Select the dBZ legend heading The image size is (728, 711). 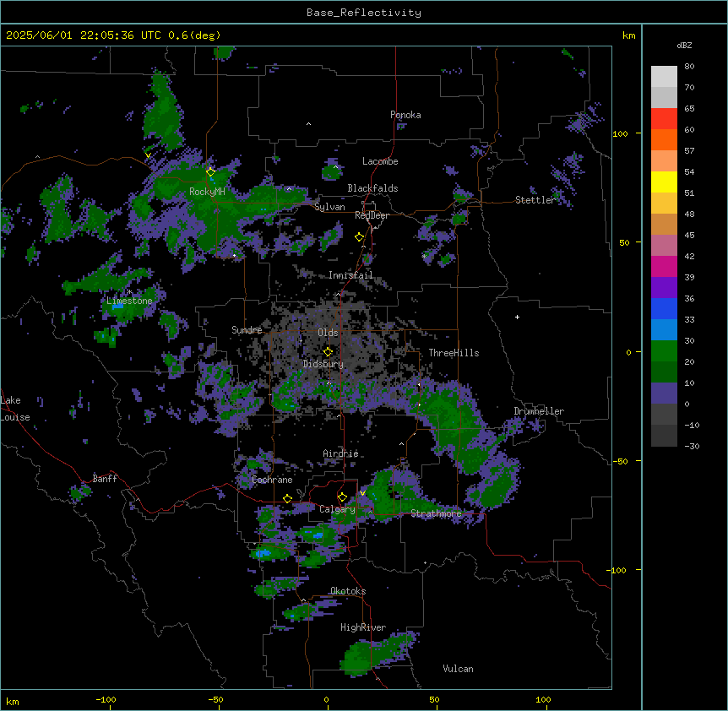(x=684, y=46)
